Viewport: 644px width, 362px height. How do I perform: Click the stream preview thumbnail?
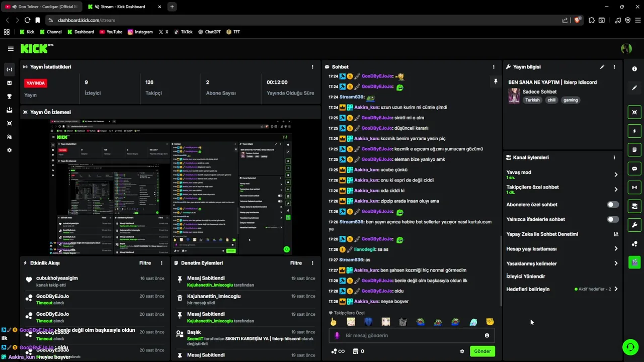[171, 187]
